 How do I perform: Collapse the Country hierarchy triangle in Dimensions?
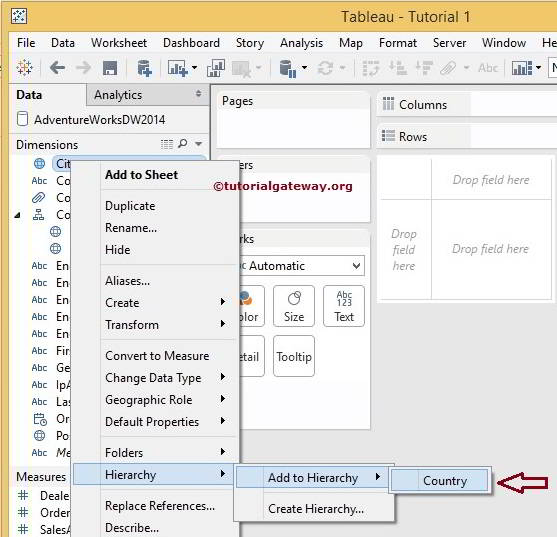(x=17, y=215)
